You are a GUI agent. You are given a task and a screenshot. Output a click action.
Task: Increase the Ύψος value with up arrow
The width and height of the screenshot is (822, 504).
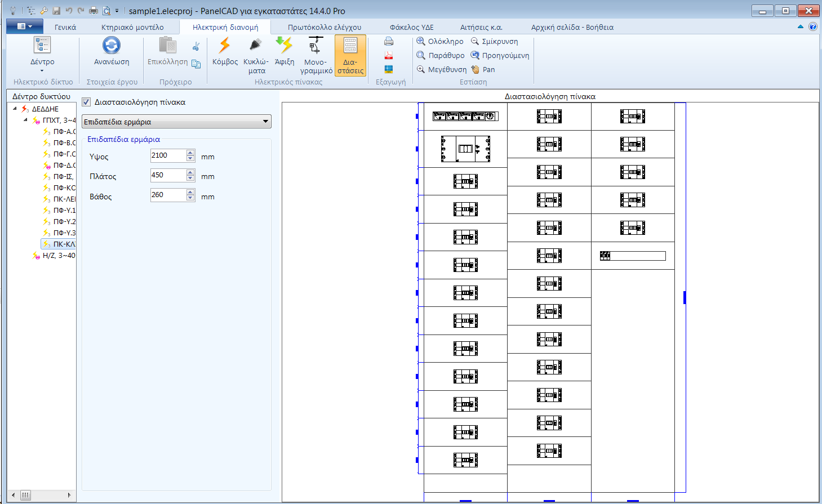[x=190, y=153]
